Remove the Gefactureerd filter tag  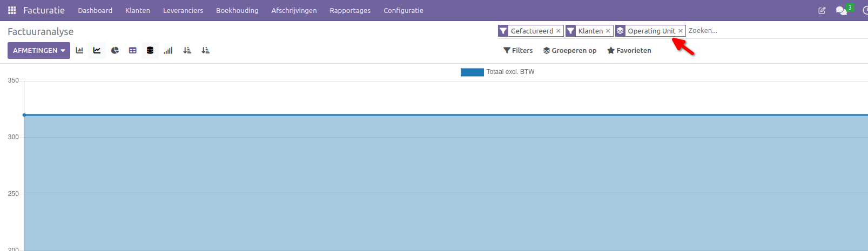pos(559,31)
